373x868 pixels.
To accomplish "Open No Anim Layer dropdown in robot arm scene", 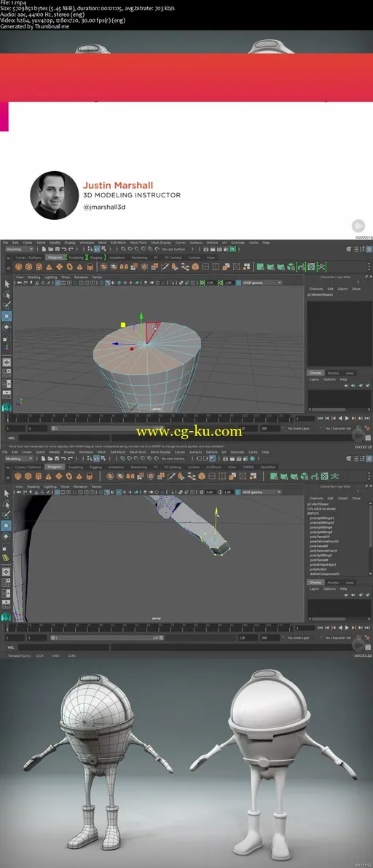I will click(299, 638).
